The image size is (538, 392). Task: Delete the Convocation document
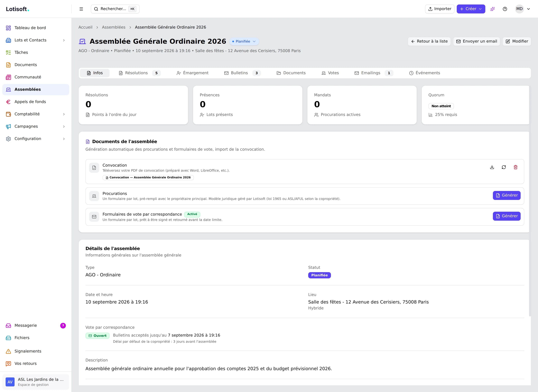pyautogui.click(x=515, y=167)
